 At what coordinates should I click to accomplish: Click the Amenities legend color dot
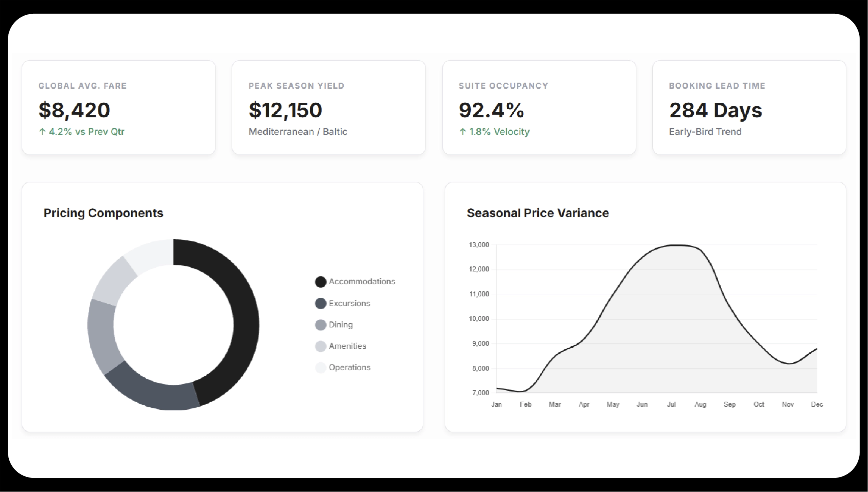click(x=321, y=346)
